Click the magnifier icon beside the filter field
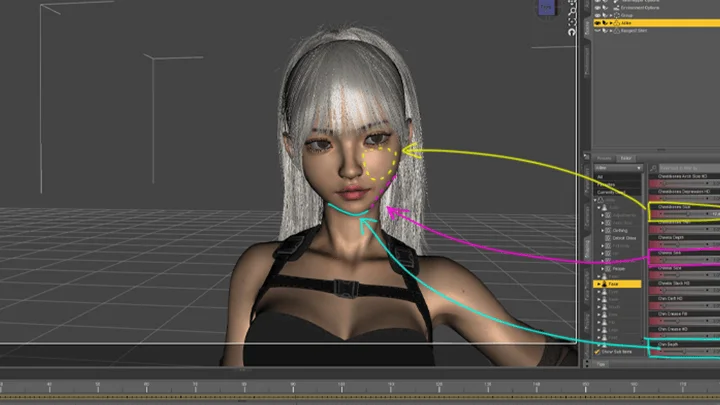The image size is (720, 405). 653,169
